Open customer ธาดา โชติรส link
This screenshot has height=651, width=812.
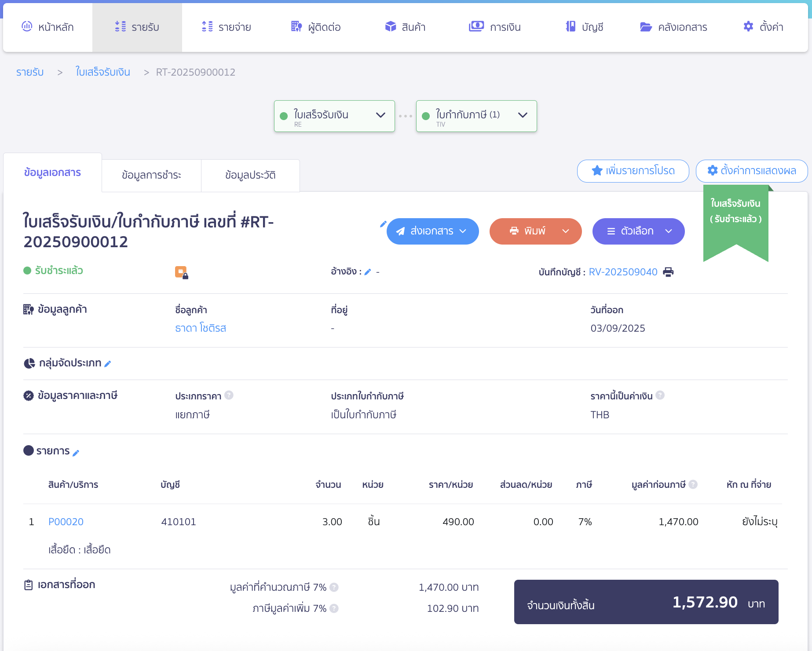(201, 328)
